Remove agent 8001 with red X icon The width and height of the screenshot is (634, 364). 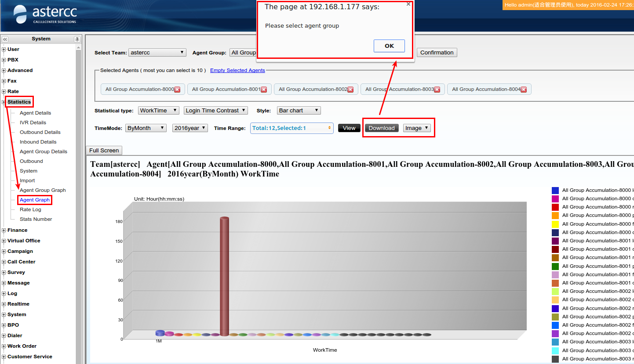click(x=264, y=90)
